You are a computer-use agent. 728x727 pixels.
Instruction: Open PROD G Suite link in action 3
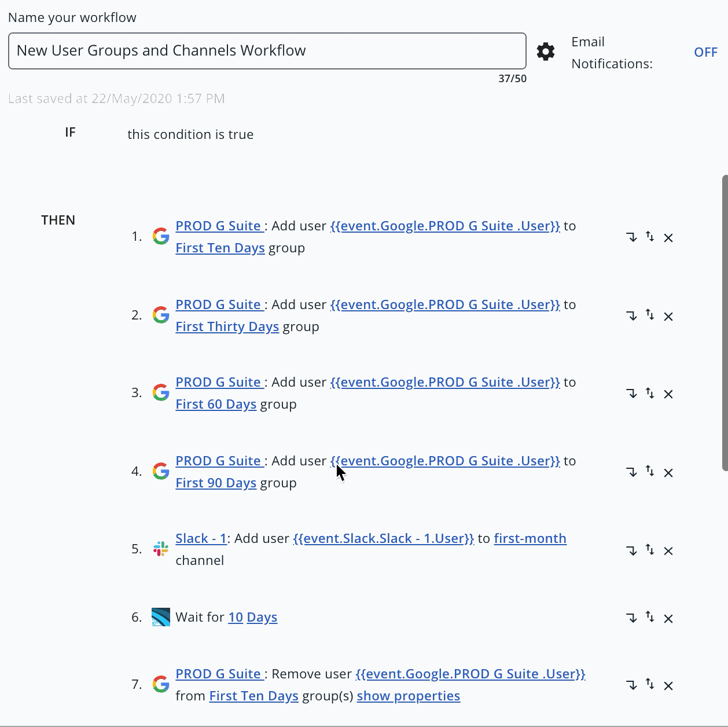[220, 382]
